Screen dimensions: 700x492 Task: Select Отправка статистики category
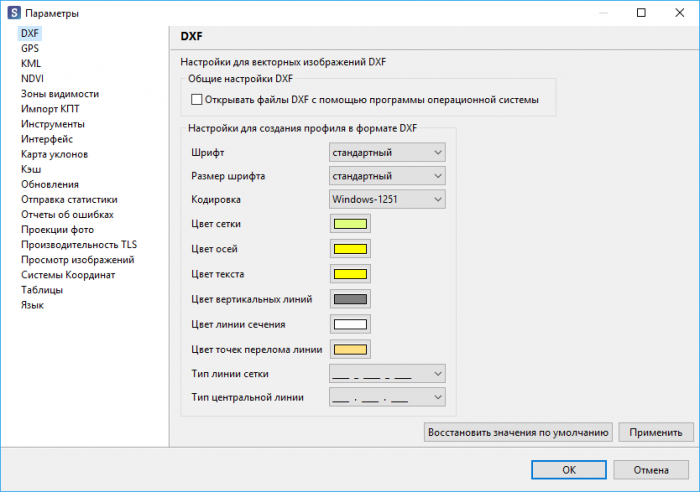[69, 200]
